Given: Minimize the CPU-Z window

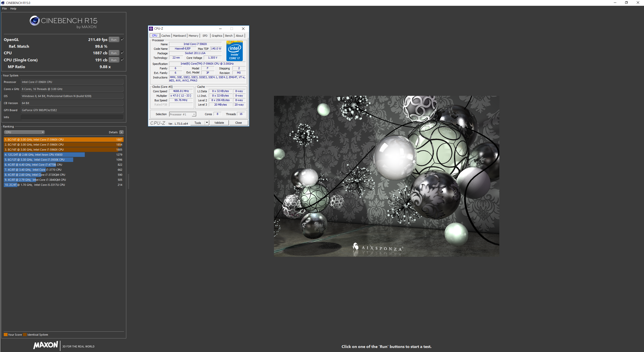Looking at the screenshot, I should click(x=220, y=29).
